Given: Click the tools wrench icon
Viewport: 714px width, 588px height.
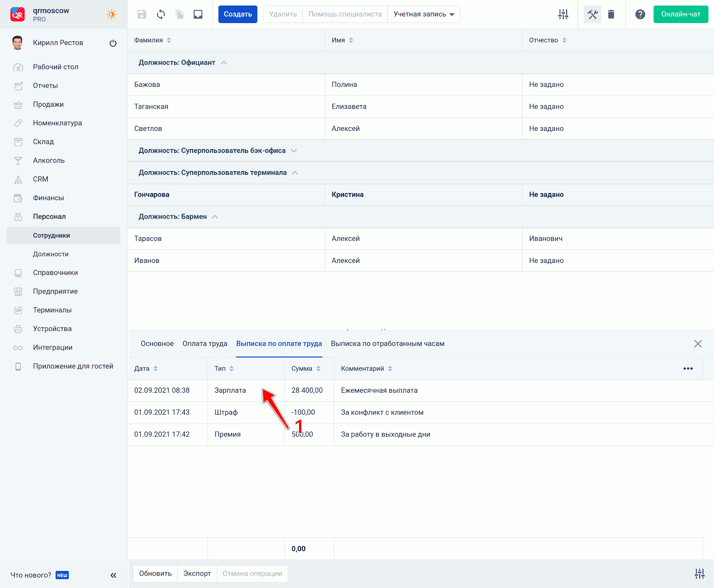Looking at the screenshot, I should point(592,15).
